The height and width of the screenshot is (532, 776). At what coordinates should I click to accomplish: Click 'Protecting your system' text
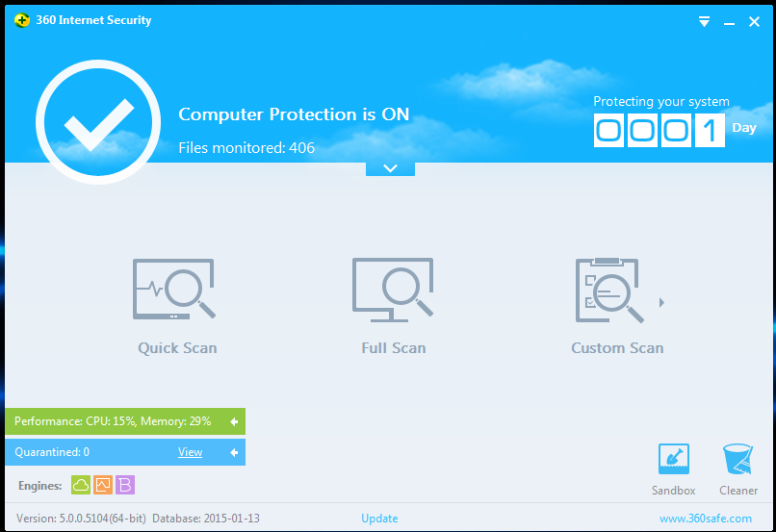coord(661,101)
